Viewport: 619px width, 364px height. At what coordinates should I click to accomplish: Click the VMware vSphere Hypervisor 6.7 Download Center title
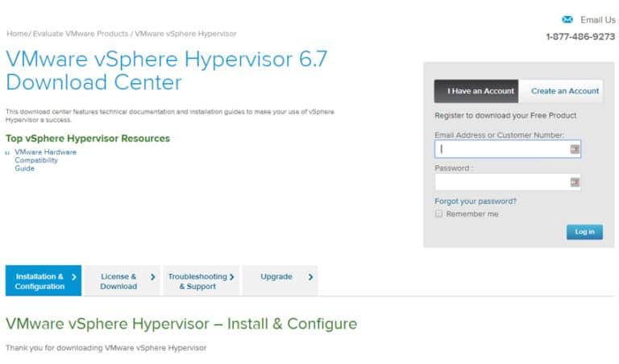click(167, 71)
